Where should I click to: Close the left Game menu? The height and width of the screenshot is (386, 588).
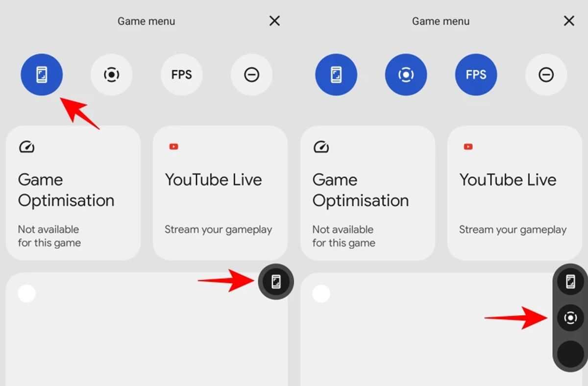click(x=275, y=21)
